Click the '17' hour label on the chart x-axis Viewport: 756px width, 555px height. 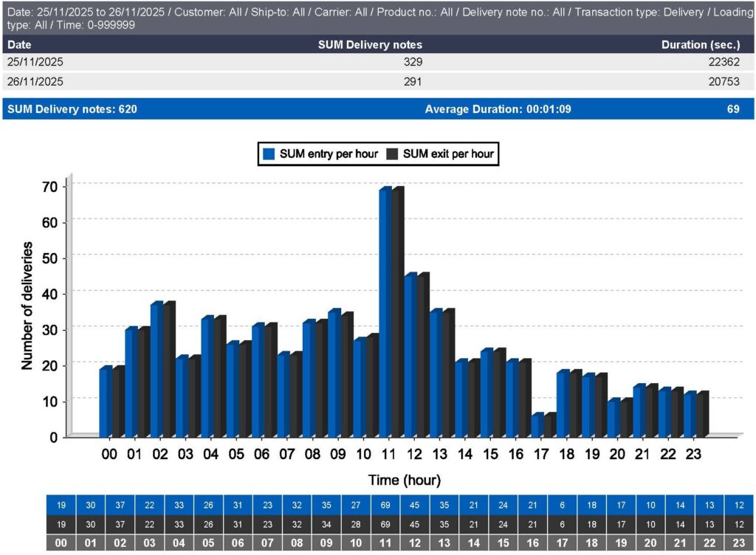(541, 454)
